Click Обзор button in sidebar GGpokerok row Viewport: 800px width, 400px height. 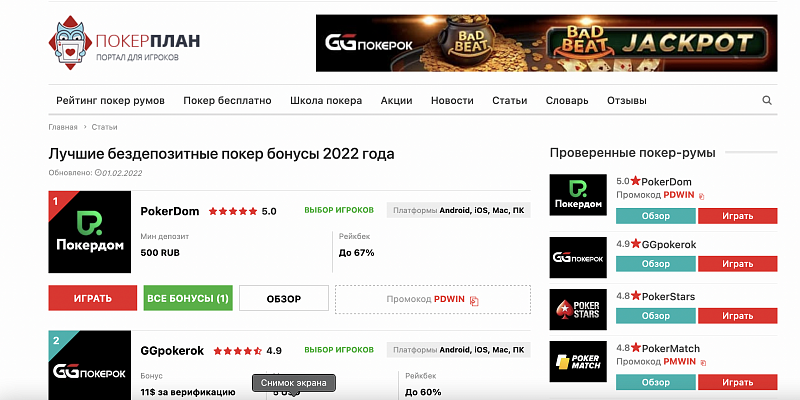[656, 264]
